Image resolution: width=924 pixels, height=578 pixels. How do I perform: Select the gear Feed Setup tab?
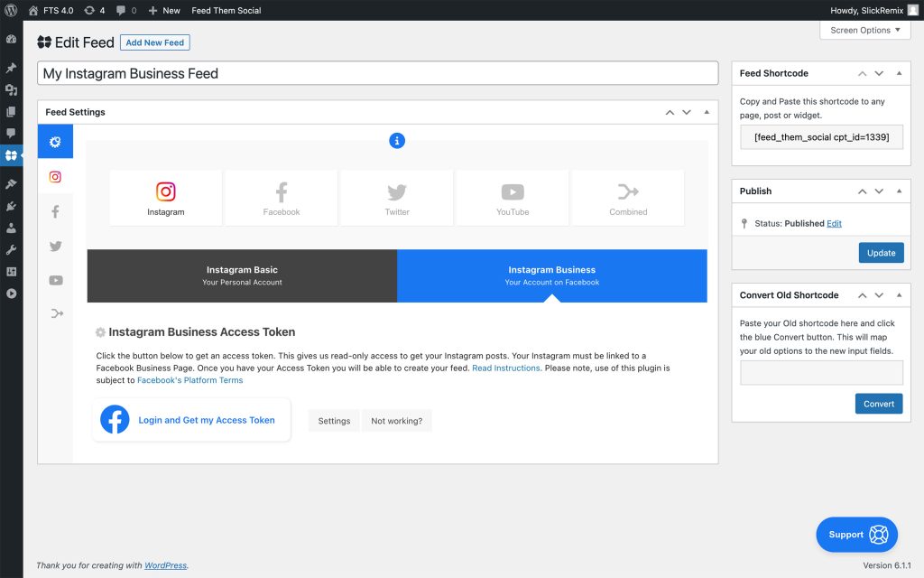55,142
